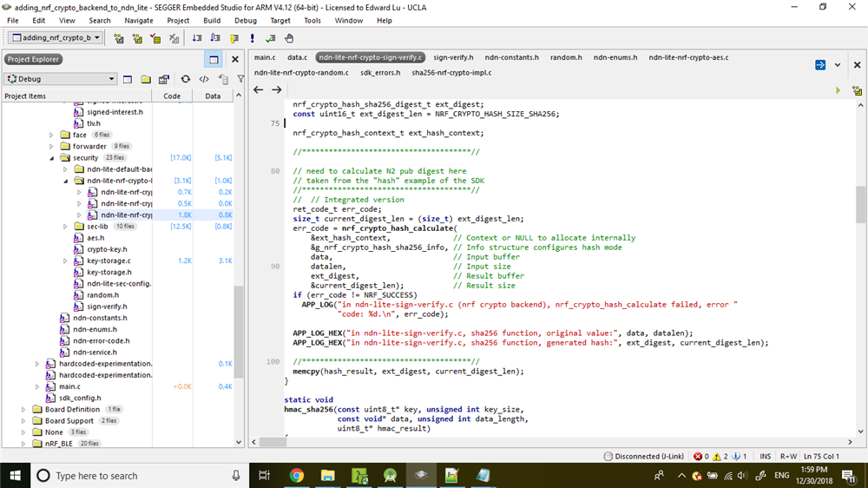The width and height of the screenshot is (868, 488).
Task: Click the editor horizontal scrollbar thumb
Action: 273,442
